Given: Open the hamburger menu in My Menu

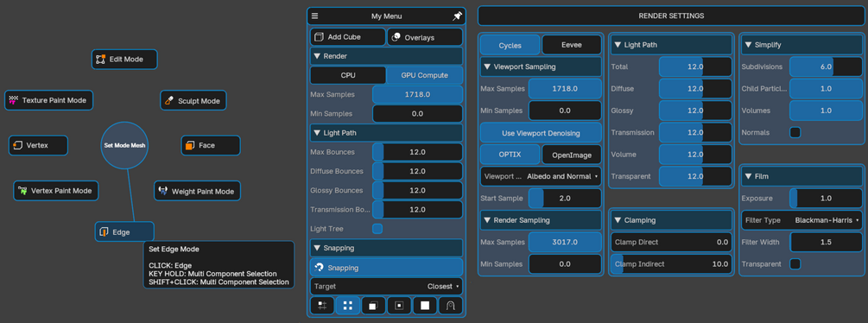Looking at the screenshot, I should (315, 16).
